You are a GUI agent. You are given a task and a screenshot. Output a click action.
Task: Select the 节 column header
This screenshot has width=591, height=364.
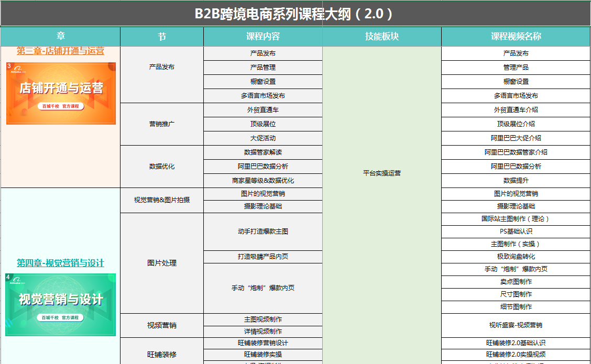click(x=162, y=37)
